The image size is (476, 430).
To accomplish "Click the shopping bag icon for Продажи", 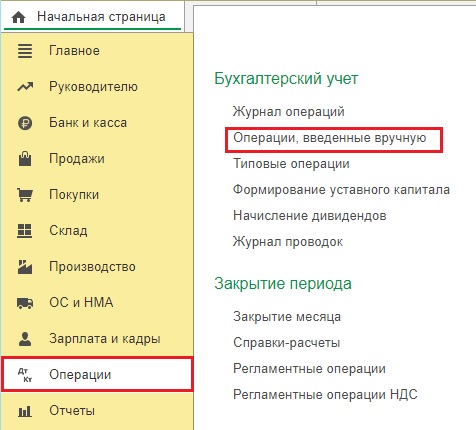I will click(x=25, y=159).
